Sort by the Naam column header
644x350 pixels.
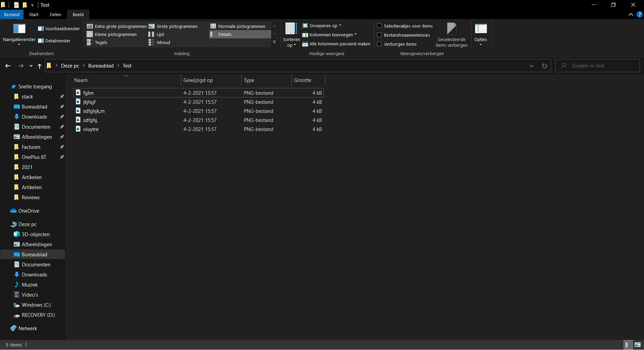(x=126, y=80)
